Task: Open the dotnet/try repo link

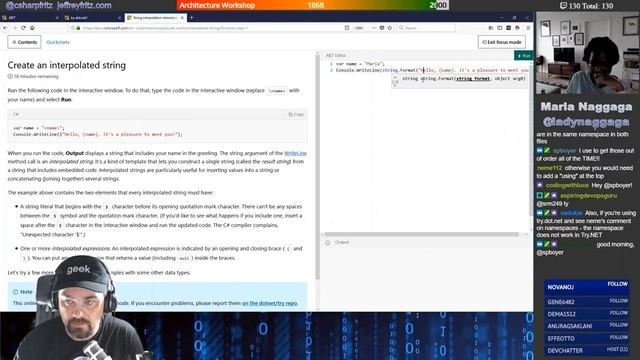Action: pyautogui.click(x=269, y=303)
